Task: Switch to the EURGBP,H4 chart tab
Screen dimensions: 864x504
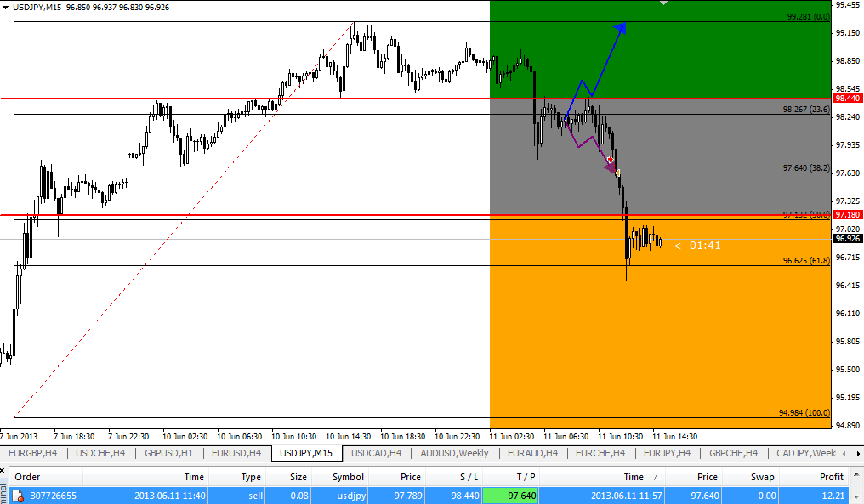Action: pos(34,453)
